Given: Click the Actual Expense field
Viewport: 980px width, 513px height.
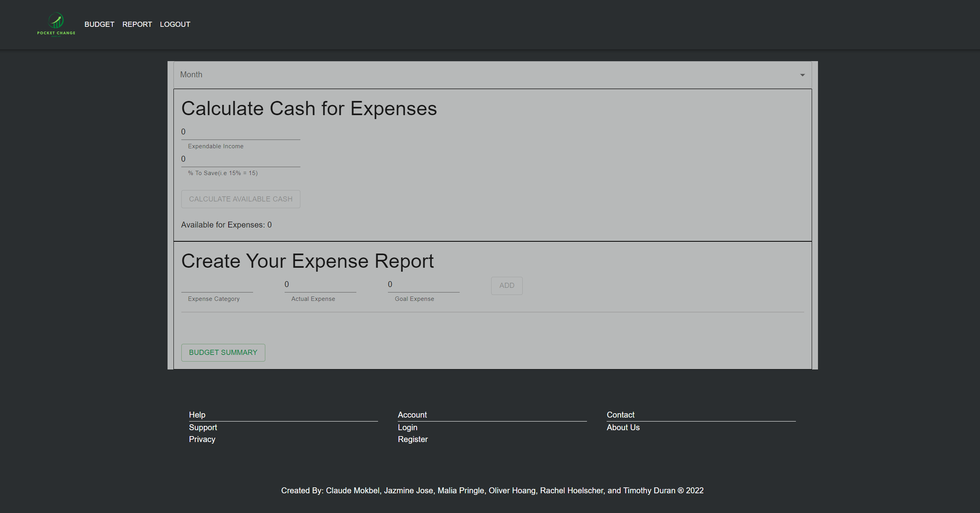Looking at the screenshot, I should click(x=320, y=284).
